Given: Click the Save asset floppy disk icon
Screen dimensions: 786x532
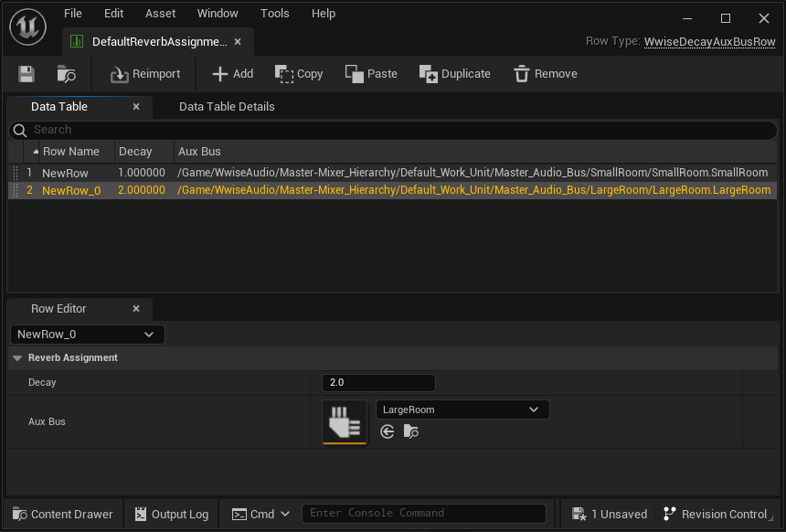Looking at the screenshot, I should [x=27, y=74].
